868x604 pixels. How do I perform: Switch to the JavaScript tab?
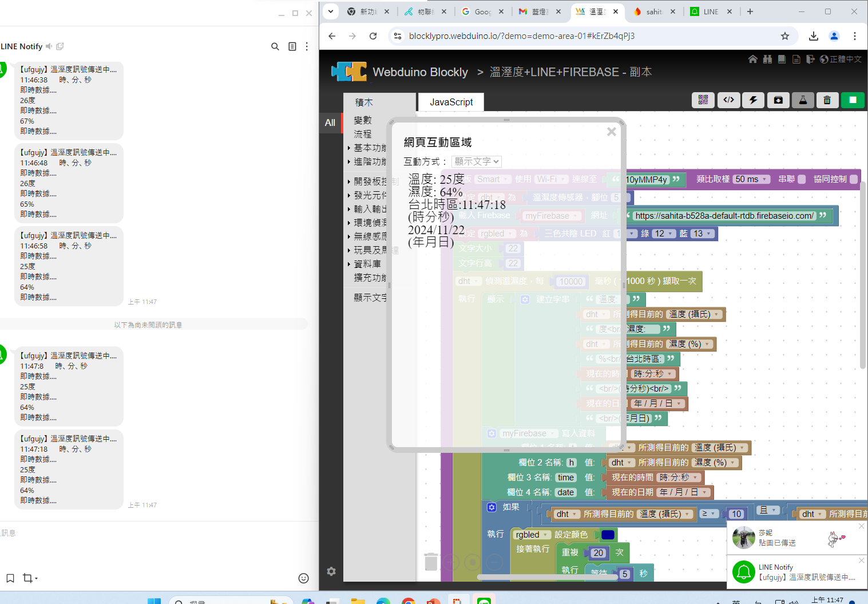(451, 102)
